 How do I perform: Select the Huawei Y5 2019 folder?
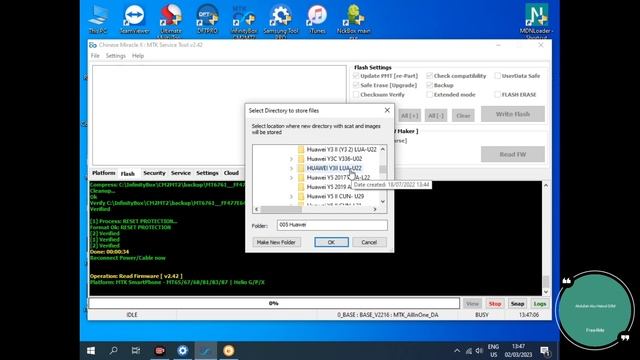point(329,187)
